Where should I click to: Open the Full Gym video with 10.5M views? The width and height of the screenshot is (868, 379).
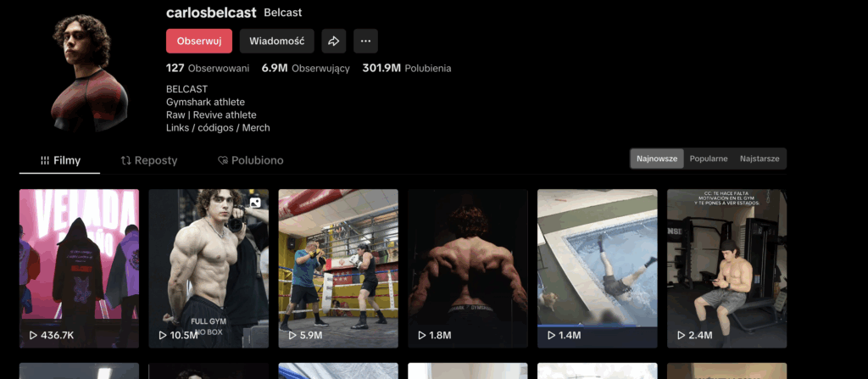(x=209, y=267)
